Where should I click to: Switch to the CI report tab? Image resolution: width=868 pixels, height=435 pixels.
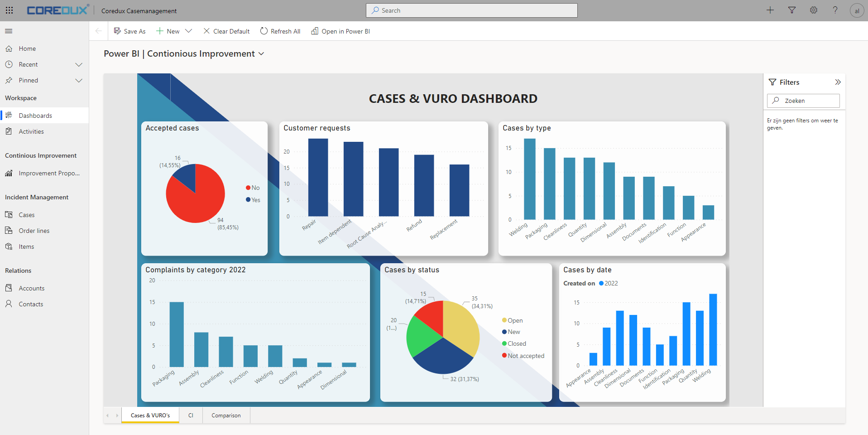(x=191, y=416)
